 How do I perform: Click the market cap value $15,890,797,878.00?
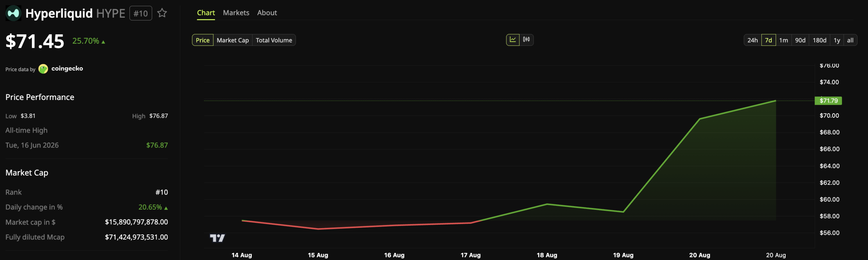pos(136,222)
